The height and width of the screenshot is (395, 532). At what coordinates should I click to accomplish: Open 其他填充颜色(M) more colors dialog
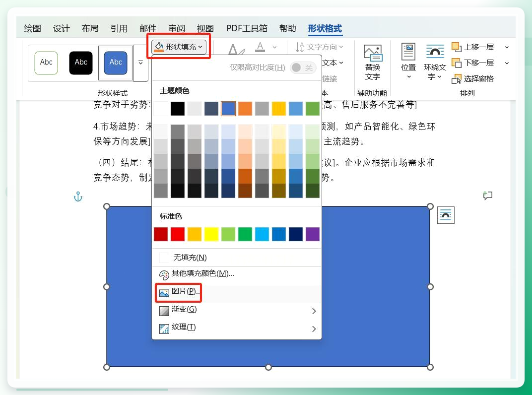(237, 273)
